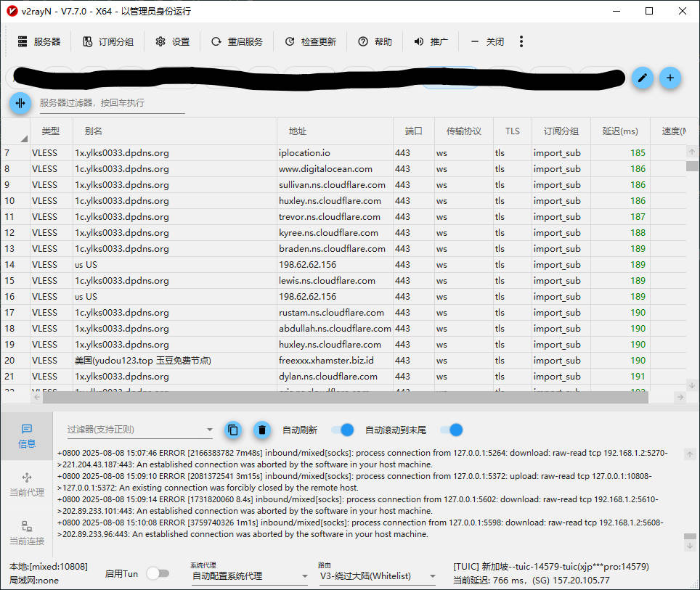Select the row with www.digitalocean.com
Screen dimensions: 700x590
point(343,169)
